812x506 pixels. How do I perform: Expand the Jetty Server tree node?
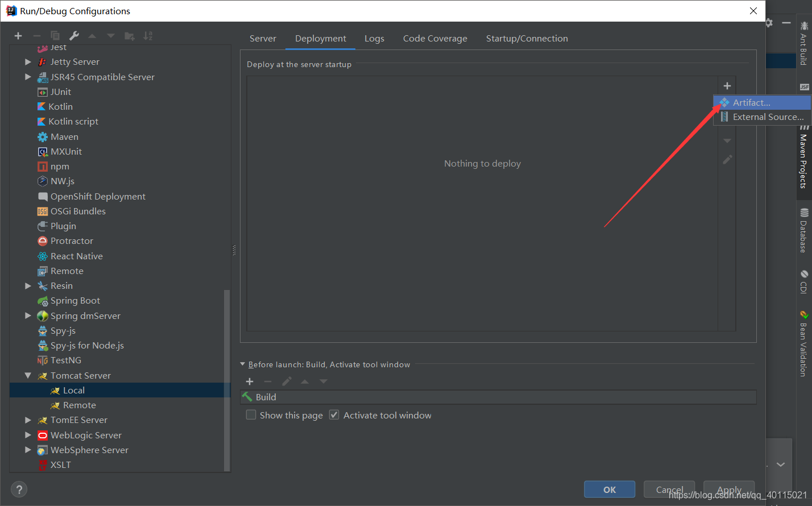click(28, 61)
